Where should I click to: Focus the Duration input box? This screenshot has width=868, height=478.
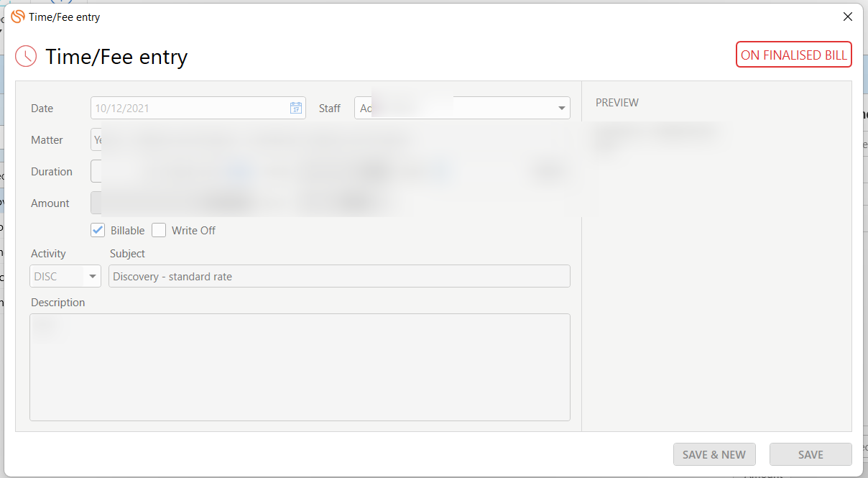[96, 171]
